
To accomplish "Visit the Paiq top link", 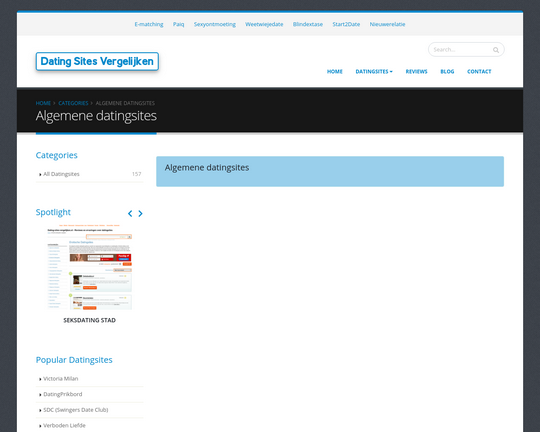I will pos(178,24).
